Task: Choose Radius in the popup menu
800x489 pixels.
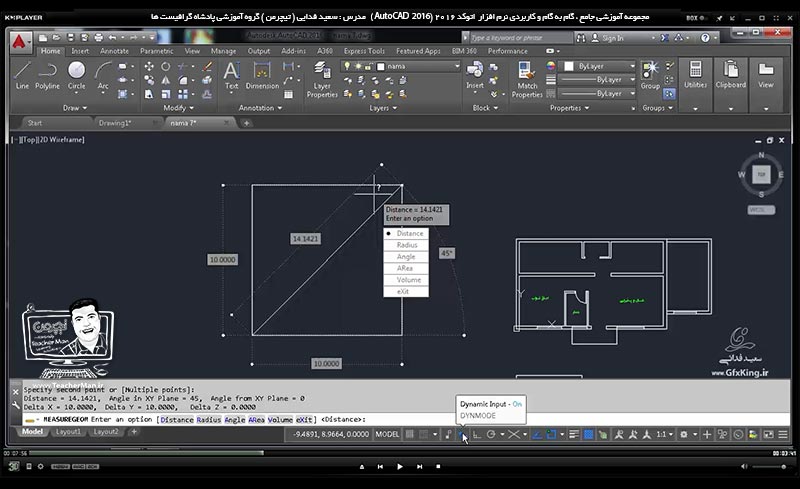Action: pos(406,245)
